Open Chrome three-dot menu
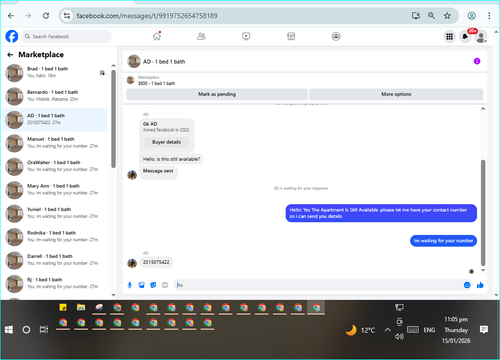 coord(489,16)
